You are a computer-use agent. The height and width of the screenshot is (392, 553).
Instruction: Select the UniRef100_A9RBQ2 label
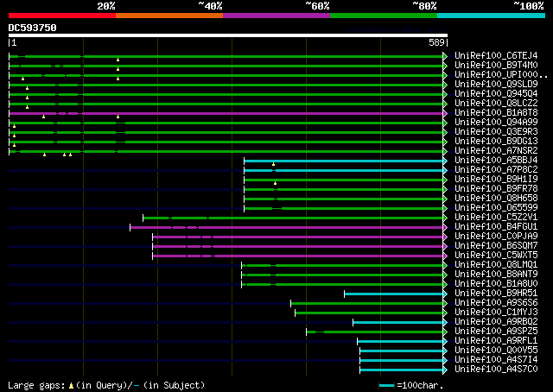coord(496,322)
